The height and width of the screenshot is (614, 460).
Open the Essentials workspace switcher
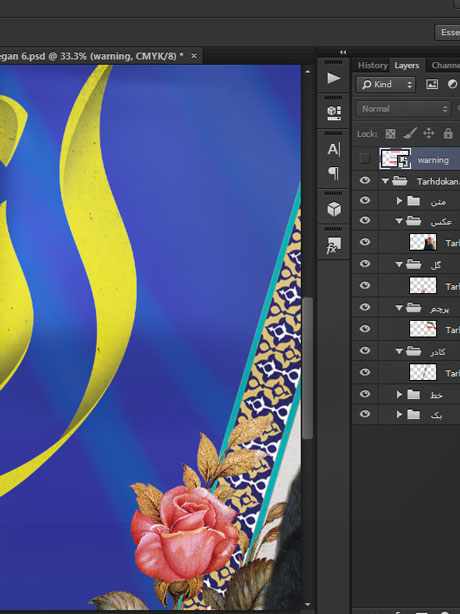(x=448, y=32)
